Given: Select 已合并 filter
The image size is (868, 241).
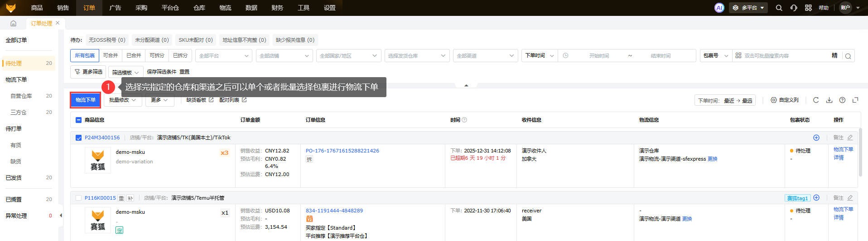Looking at the screenshot, I should [x=134, y=55].
